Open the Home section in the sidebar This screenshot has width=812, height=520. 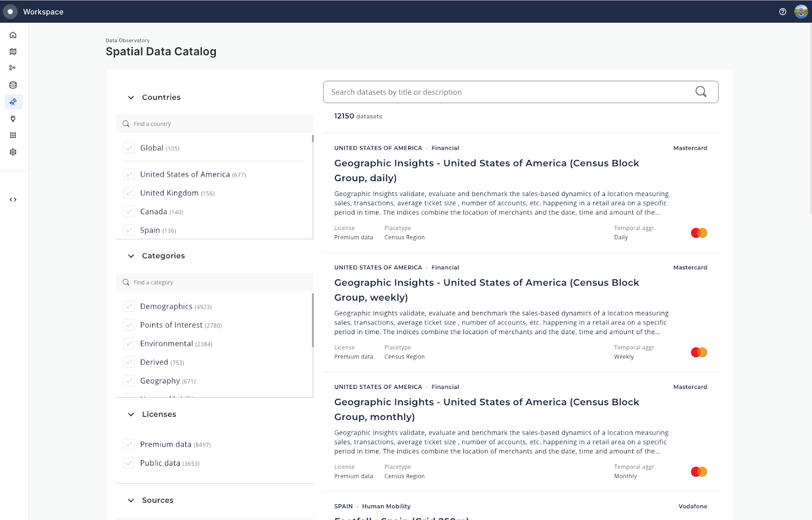[13, 35]
